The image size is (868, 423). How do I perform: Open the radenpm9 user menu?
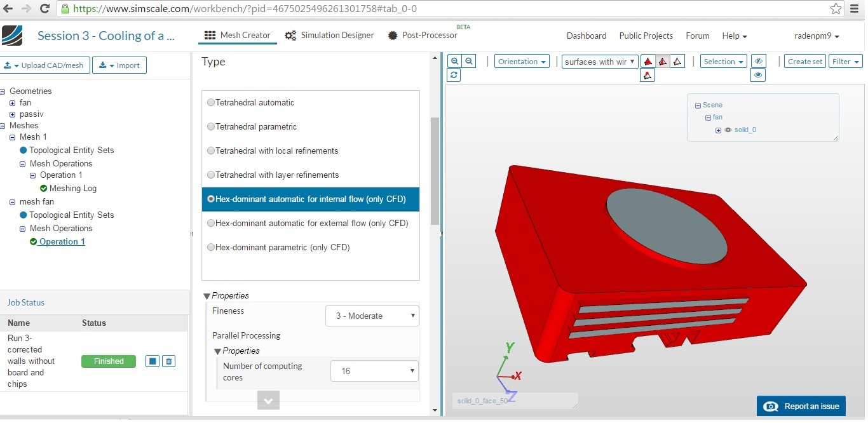tap(817, 36)
